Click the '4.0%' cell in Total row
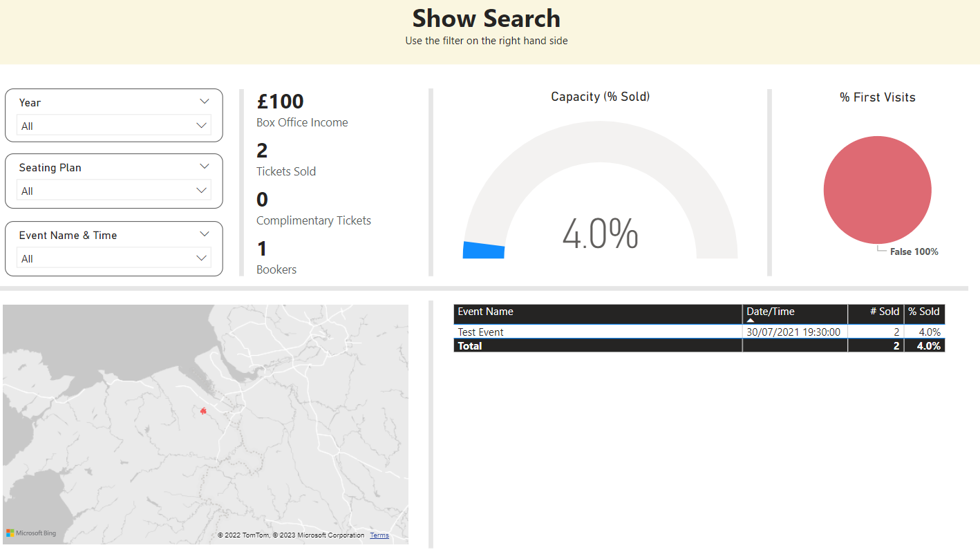 click(x=924, y=345)
